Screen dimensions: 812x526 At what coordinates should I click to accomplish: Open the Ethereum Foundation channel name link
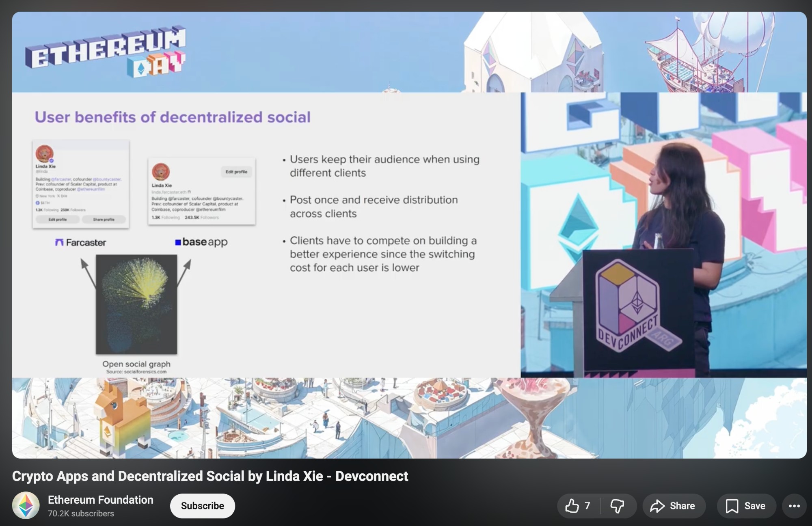pyautogui.click(x=100, y=500)
